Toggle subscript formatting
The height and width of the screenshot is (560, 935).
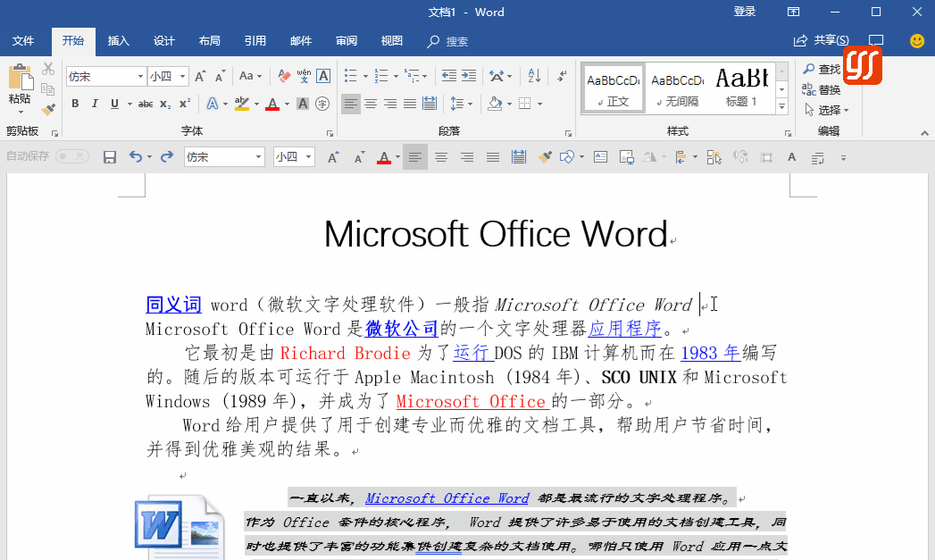165,104
